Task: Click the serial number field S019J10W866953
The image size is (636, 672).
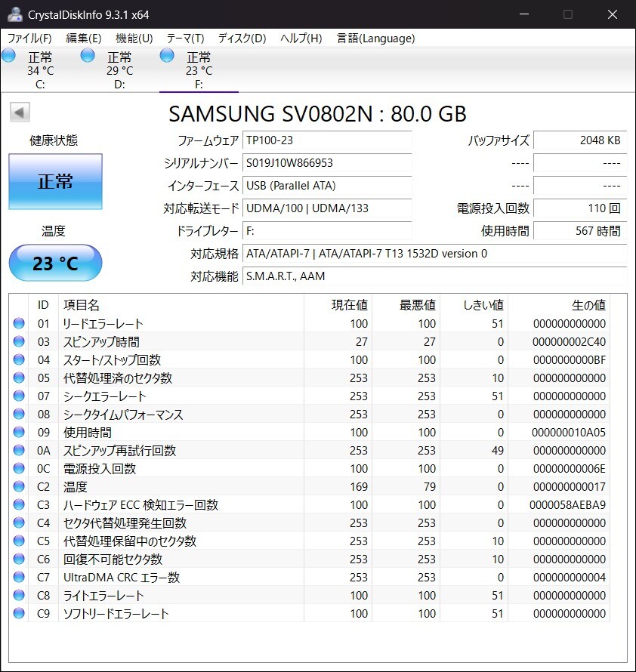Action: 327,163
